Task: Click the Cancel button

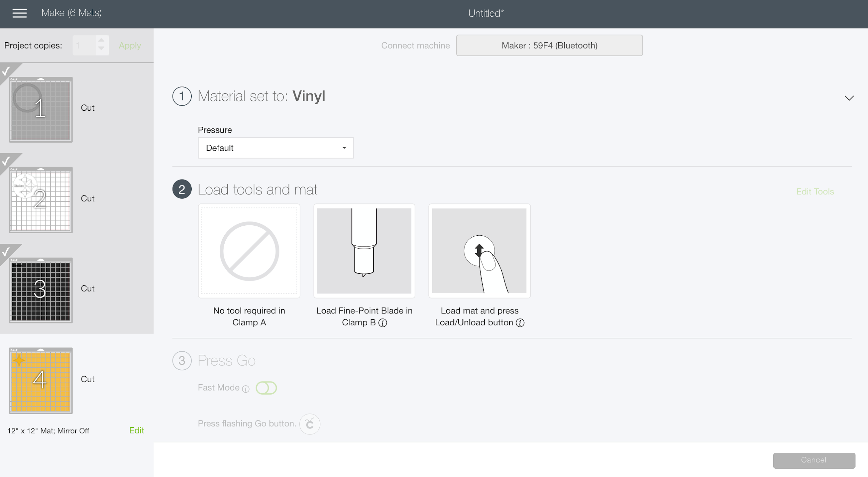Action: pos(814,460)
